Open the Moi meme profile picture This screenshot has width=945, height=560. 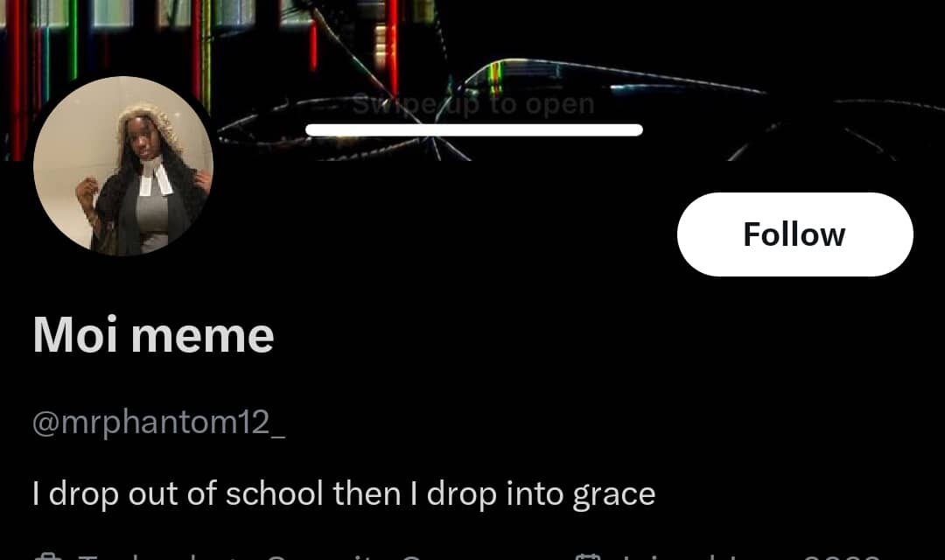pos(123,165)
